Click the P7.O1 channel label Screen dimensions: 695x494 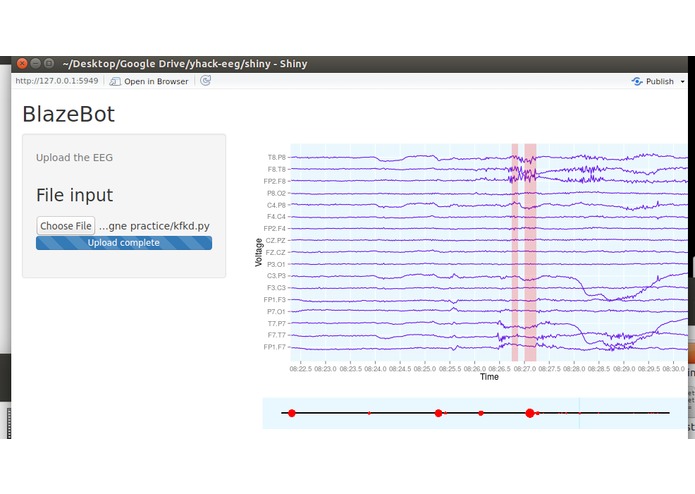pyautogui.click(x=277, y=311)
